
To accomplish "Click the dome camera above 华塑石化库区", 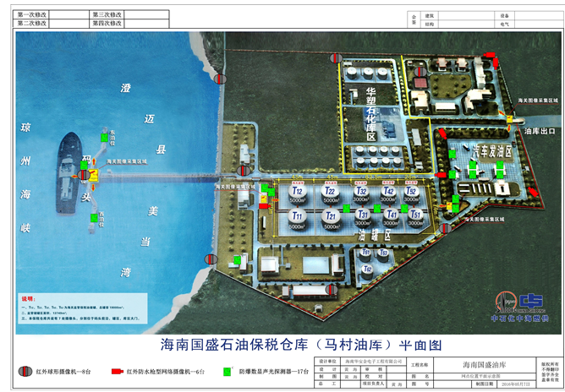I will coord(336,58).
